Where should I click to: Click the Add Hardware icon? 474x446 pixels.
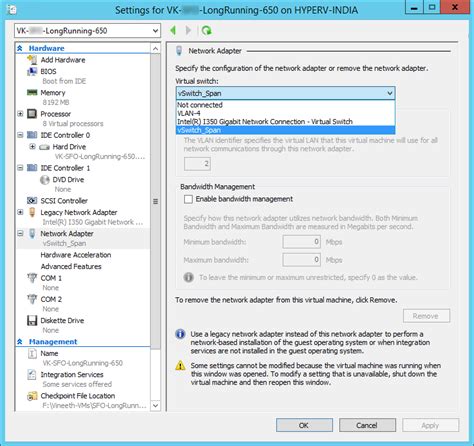(32, 60)
